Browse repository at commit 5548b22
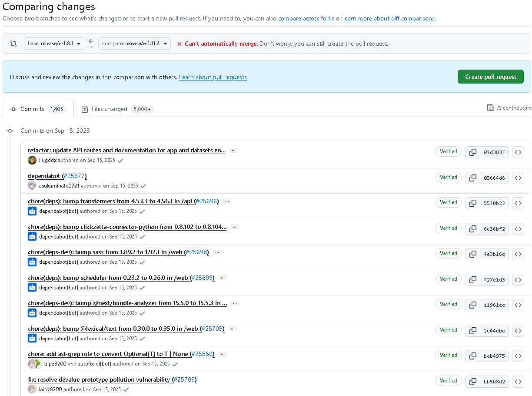The height and width of the screenshot is (396, 532). point(518,203)
